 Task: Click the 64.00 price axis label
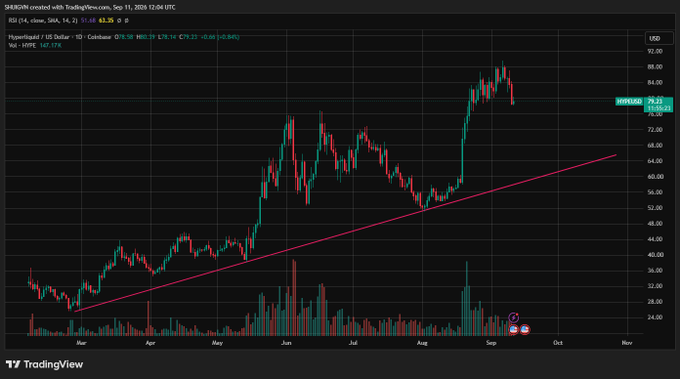(x=655, y=161)
